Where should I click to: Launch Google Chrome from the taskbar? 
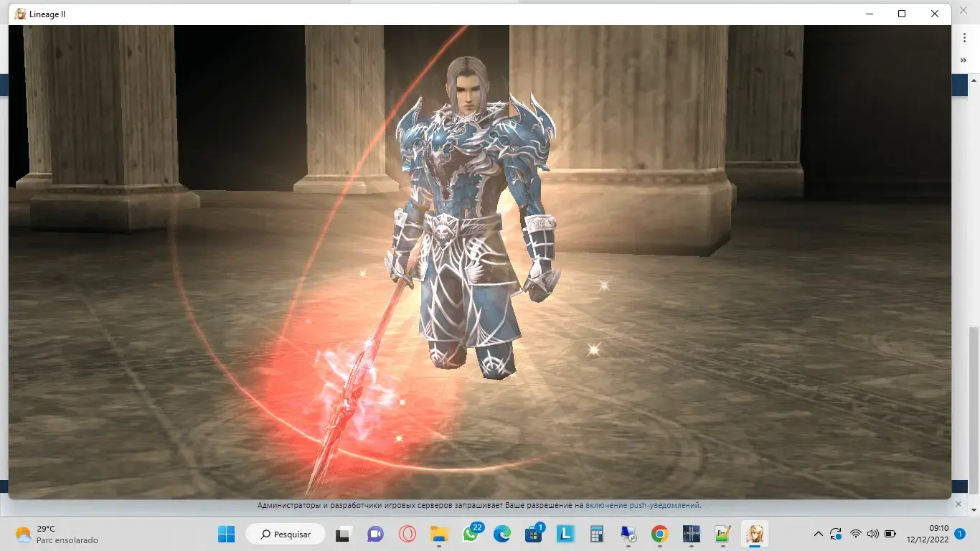pyautogui.click(x=660, y=534)
